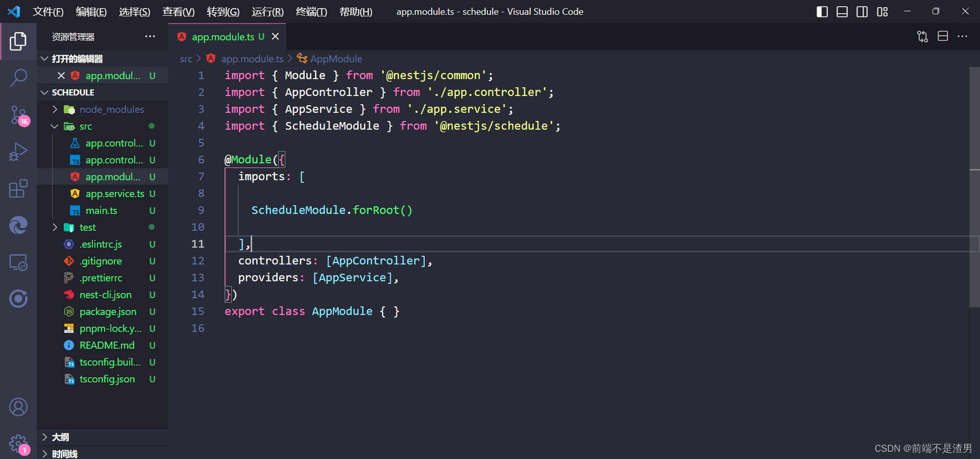Close app.module.ts in open editors list
This screenshot has width=980, height=459.
tap(61, 76)
